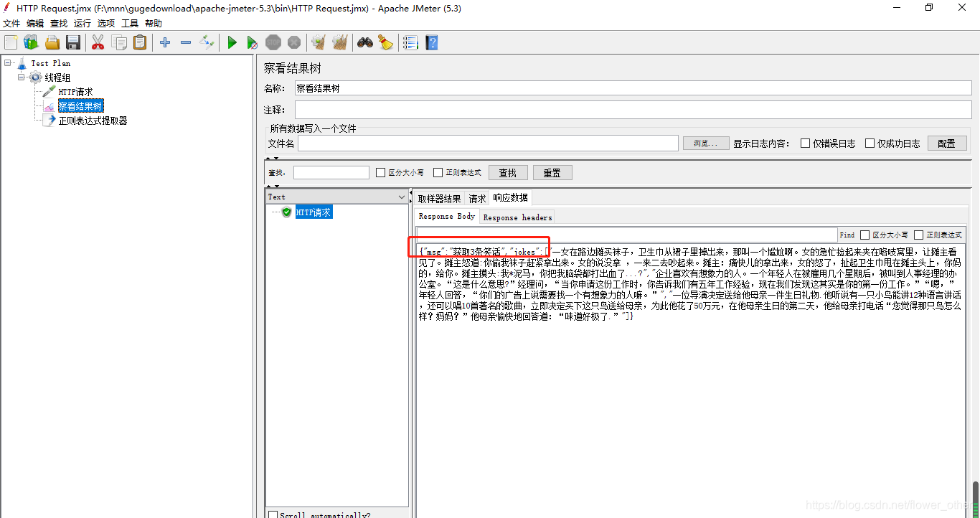Open the 文件 menu
The image size is (980, 518).
11,24
